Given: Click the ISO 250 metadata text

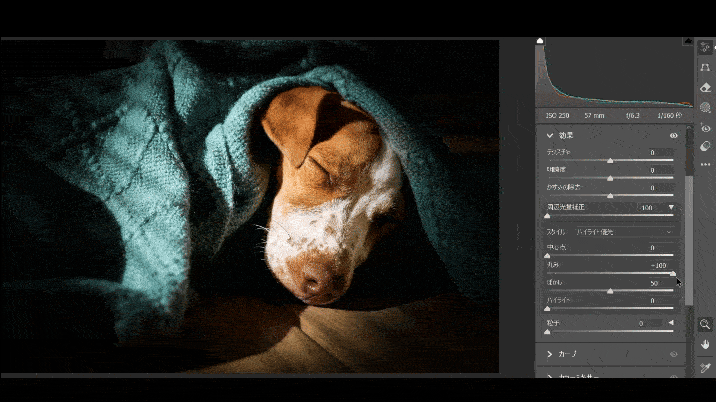Looking at the screenshot, I should 557,116.
